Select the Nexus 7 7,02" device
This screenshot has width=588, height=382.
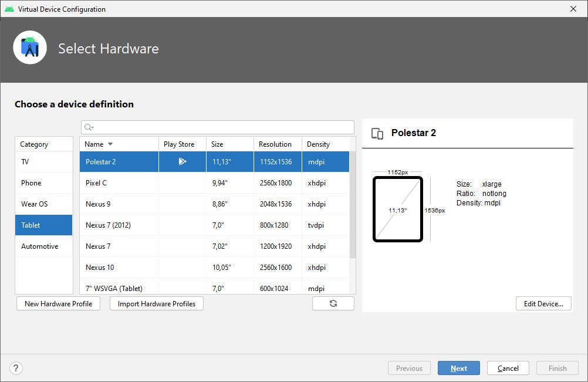[x=215, y=246]
